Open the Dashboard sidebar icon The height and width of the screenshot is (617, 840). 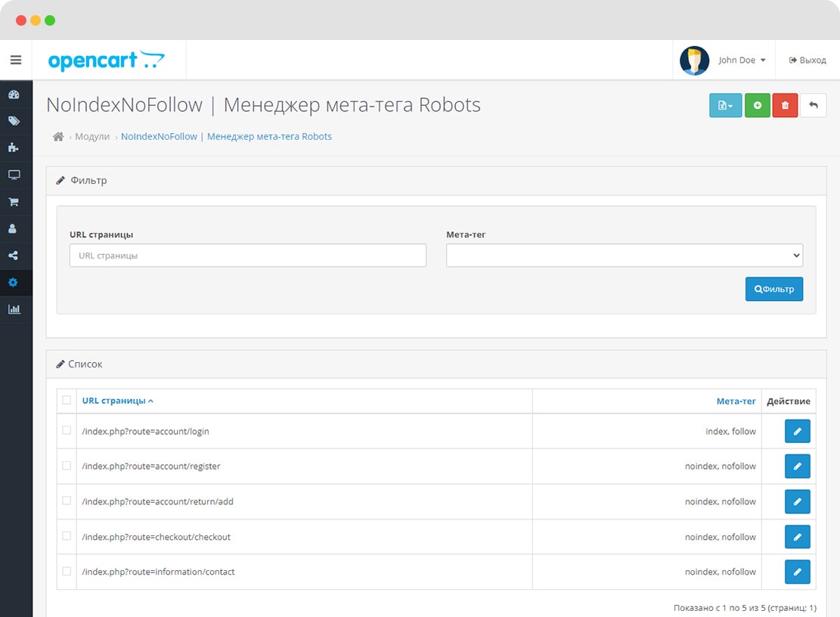tap(14, 95)
